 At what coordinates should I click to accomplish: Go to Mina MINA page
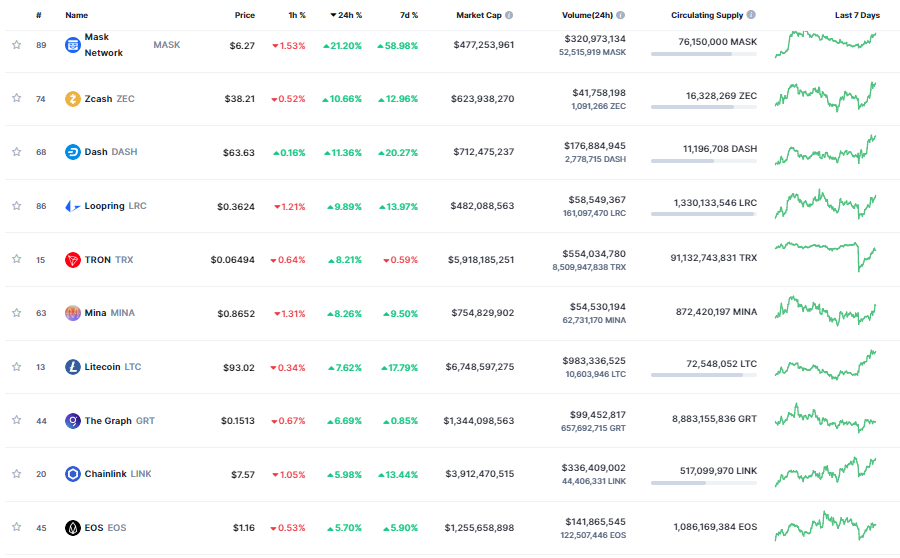[110, 313]
